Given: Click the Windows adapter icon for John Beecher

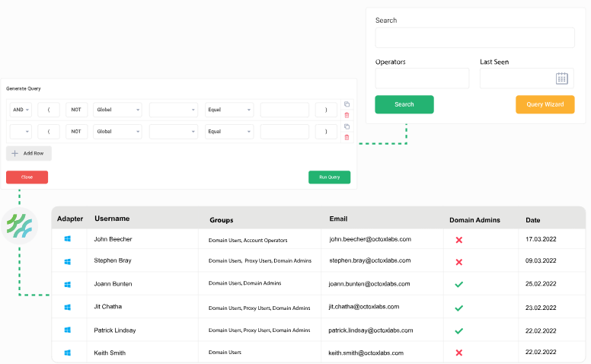Looking at the screenshot, I should click(67, 238).
